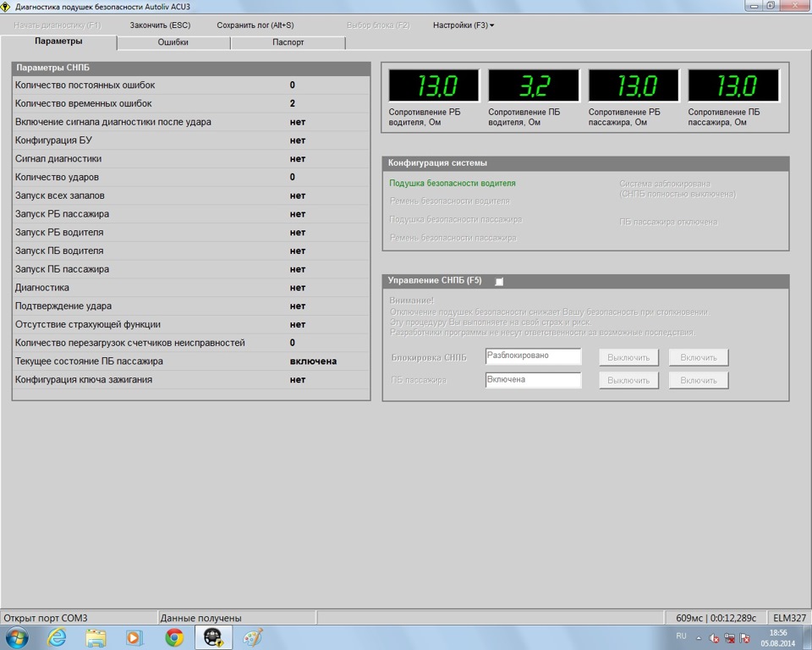Image resolution: width=812 pixels, height=650 pixels.
Task: Open the Windows Start menu
Action: pos(17,637)
